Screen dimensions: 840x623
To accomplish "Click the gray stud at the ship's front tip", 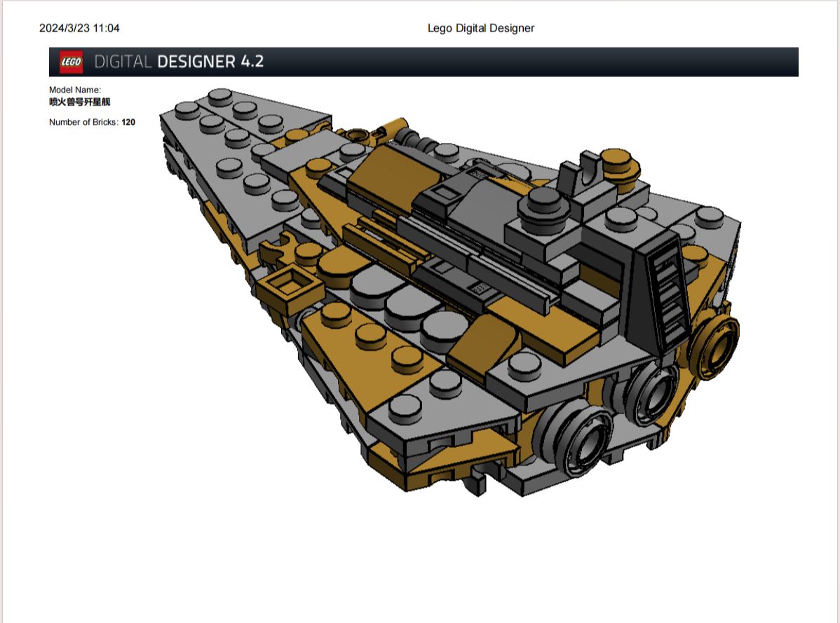I will [x=219, y=96].
